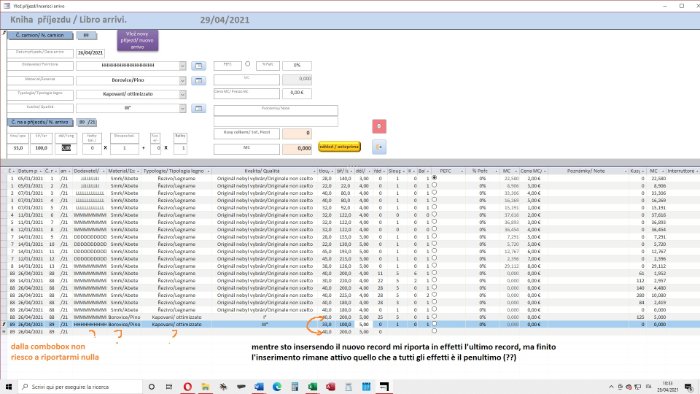Click the arrival date input field
The width and height of the screenshot is (700, 394).
pos(90,53)
